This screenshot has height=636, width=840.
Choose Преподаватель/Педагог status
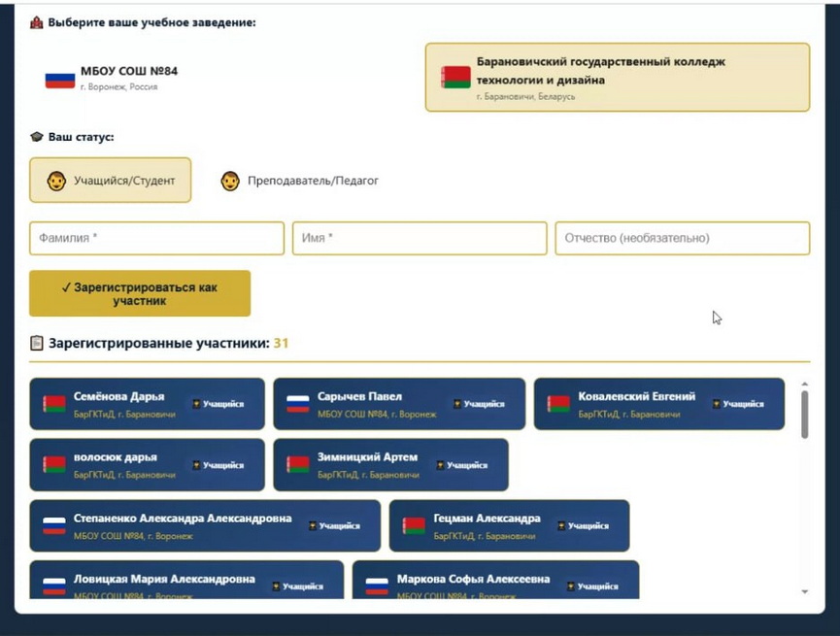[300, 181]
